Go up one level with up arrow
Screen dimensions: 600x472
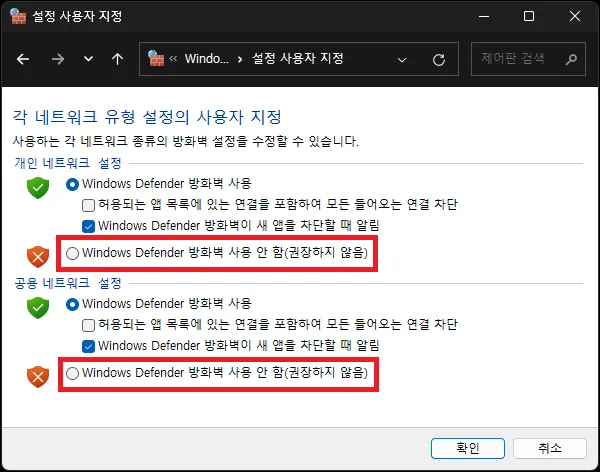pyautogui.click(x=117, y=59)
